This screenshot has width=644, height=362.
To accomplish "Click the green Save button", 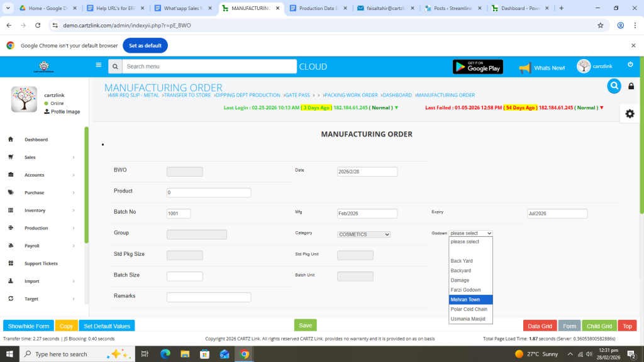I will click(305, 326).
